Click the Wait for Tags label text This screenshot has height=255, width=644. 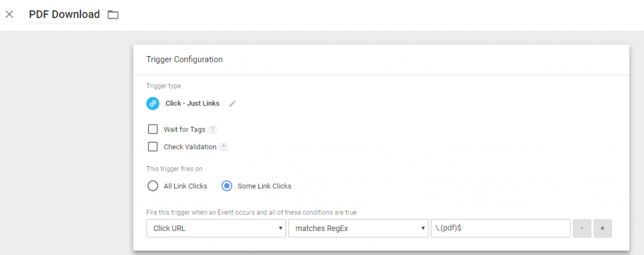pyautogui.click(x=184, y=130)
